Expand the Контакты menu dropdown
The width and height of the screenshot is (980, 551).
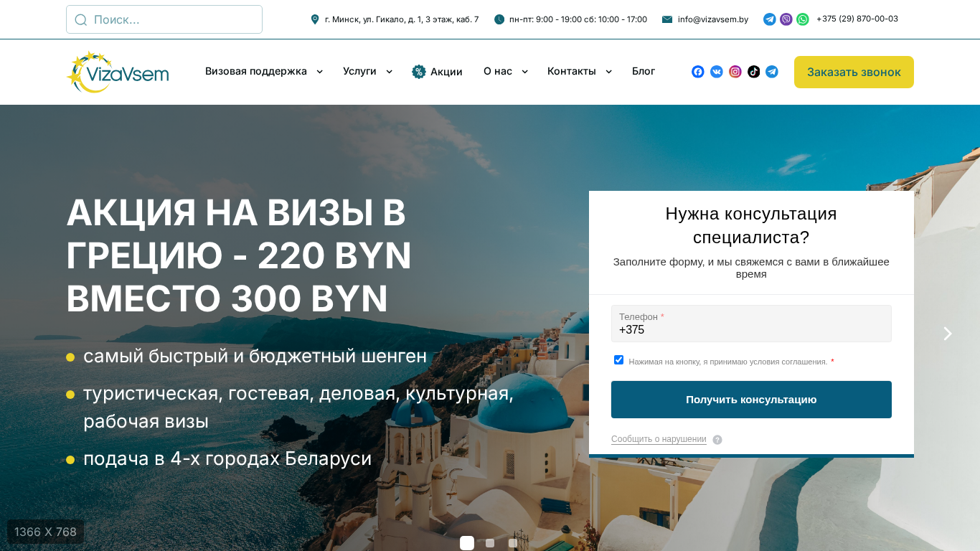point(580,72)
